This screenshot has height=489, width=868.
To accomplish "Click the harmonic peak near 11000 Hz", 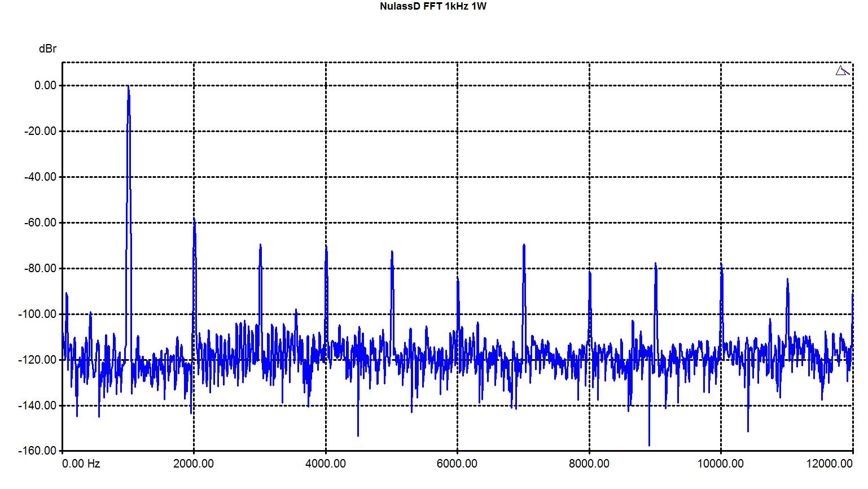I will tap(787, 280).
